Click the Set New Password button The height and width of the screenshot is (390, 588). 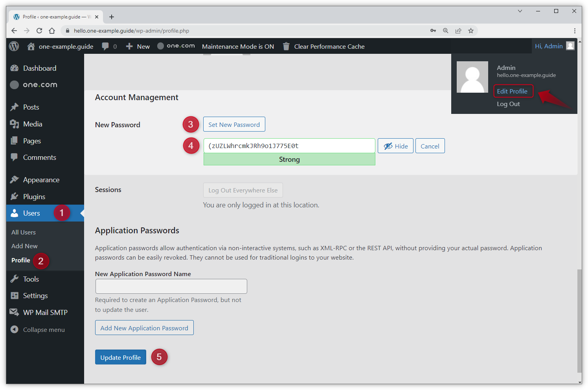click(234, 125)
